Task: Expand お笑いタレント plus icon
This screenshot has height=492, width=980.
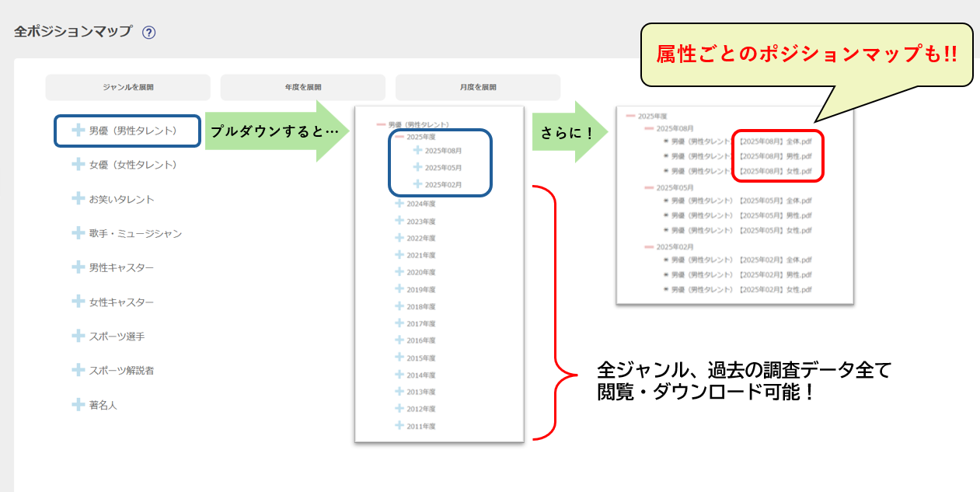Action: tap(78, 199)
